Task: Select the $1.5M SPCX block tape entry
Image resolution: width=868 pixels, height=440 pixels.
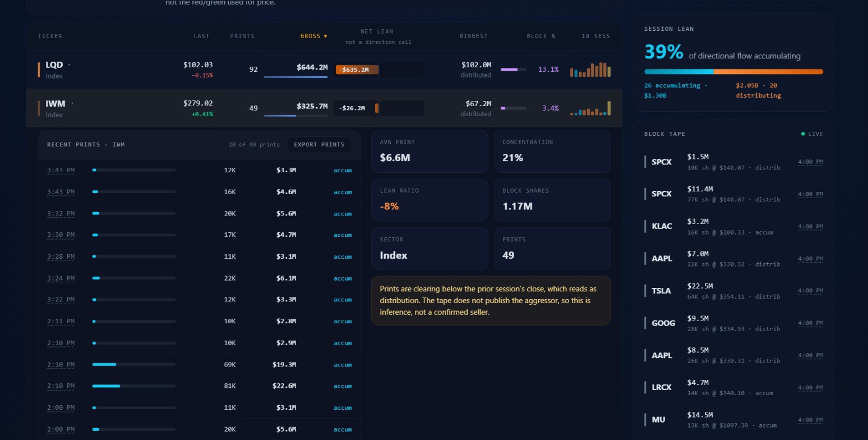Action: [734, 162]
